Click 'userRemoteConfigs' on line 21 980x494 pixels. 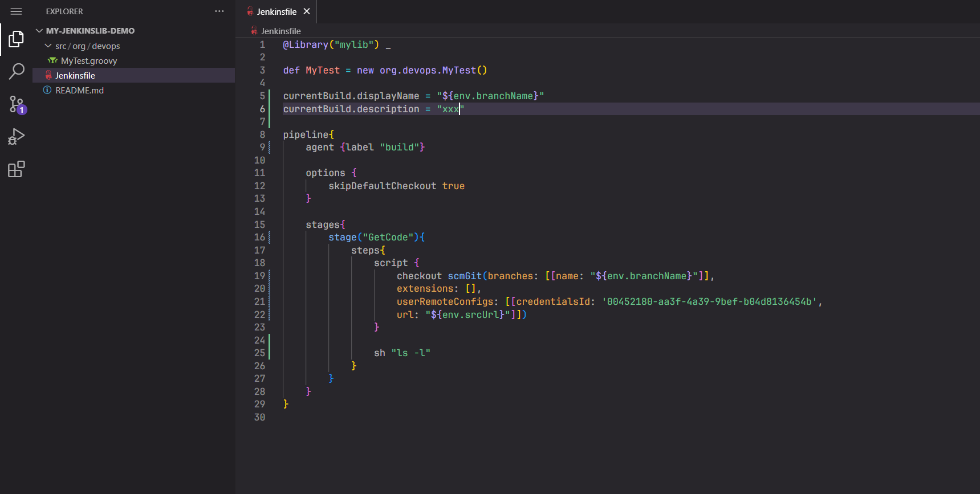tap(445, 301)
